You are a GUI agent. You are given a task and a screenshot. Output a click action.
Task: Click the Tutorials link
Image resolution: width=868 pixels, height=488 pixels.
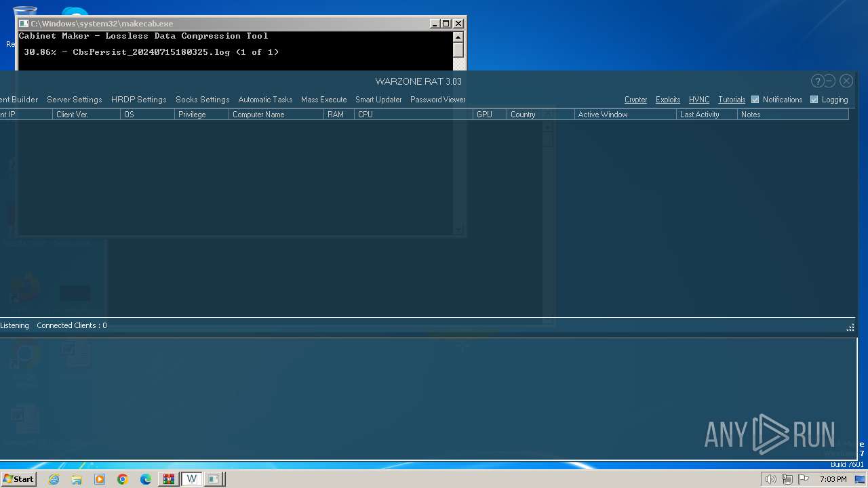732,100
